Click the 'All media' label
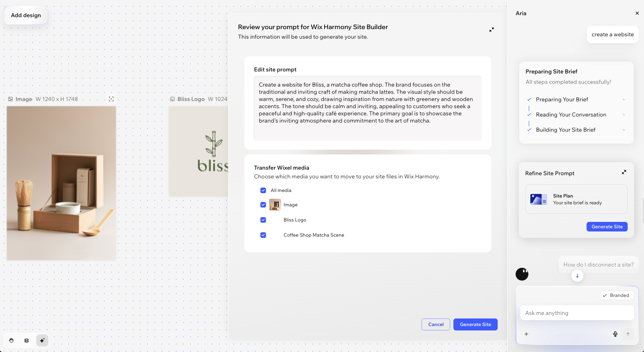Viewport: 644px width, 352px height. [281, 190]
